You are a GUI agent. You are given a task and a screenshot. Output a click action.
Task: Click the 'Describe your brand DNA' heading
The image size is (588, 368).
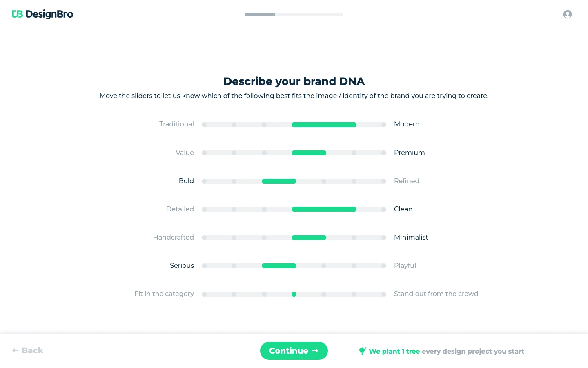point(294,81)
